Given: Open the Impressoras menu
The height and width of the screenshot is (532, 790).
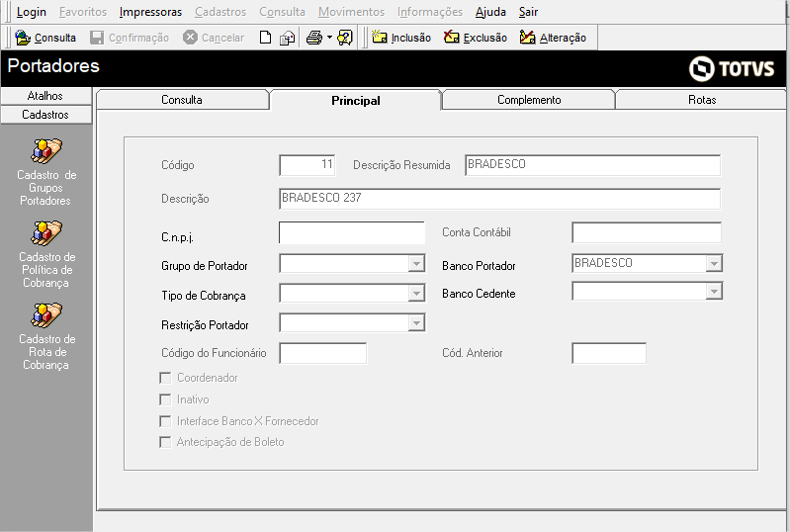Looking at the screenshot, I should (x=150, y=12).
